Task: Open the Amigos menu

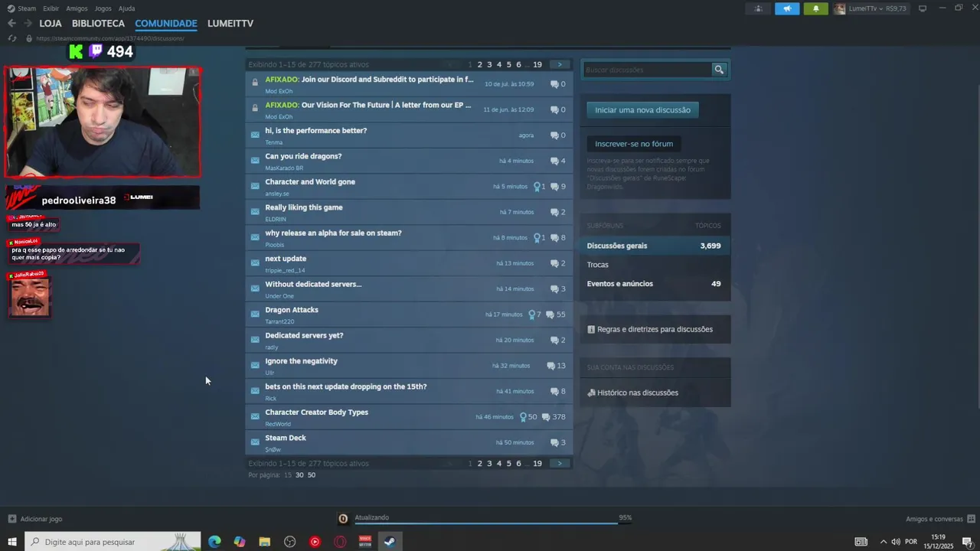Action: pos(77,8)
